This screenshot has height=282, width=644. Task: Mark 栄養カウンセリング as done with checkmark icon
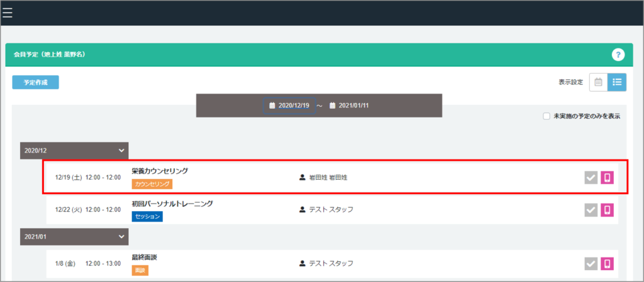[591, 178]
